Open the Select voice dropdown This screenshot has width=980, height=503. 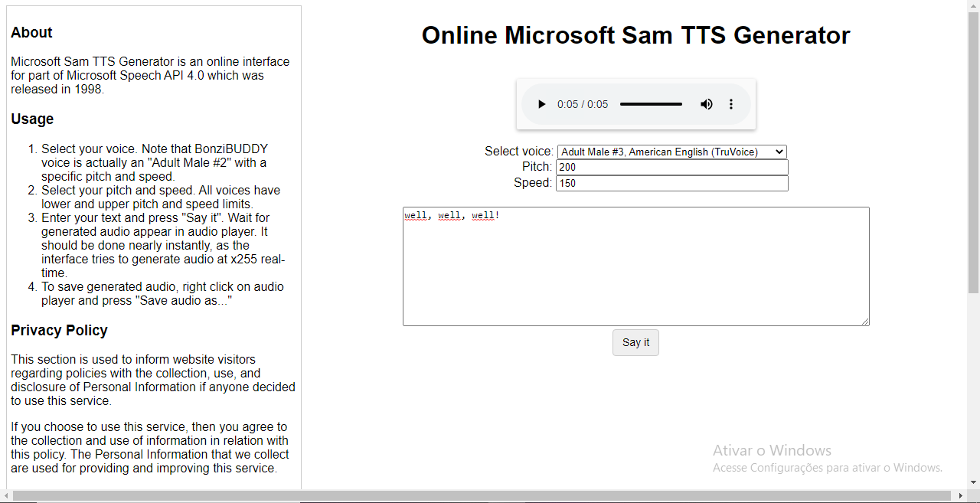pyautogui.click(x=672, y=152)
